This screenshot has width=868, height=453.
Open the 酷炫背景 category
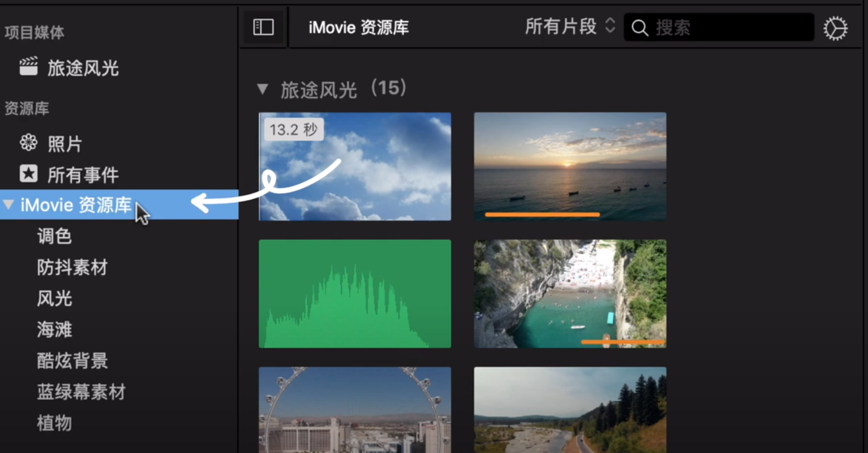click(x=71, y=361)
